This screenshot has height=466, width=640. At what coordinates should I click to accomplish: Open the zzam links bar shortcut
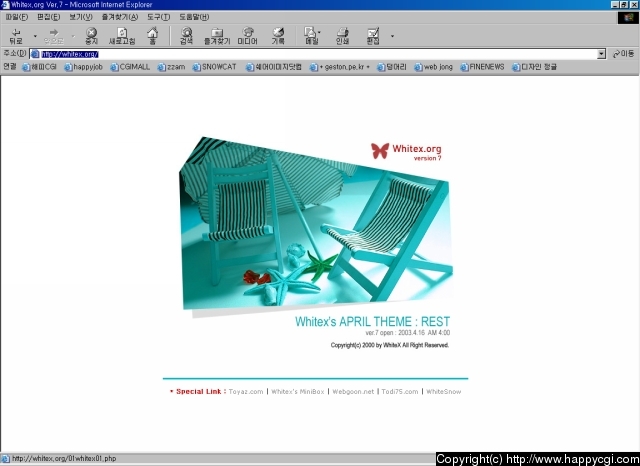171,67
